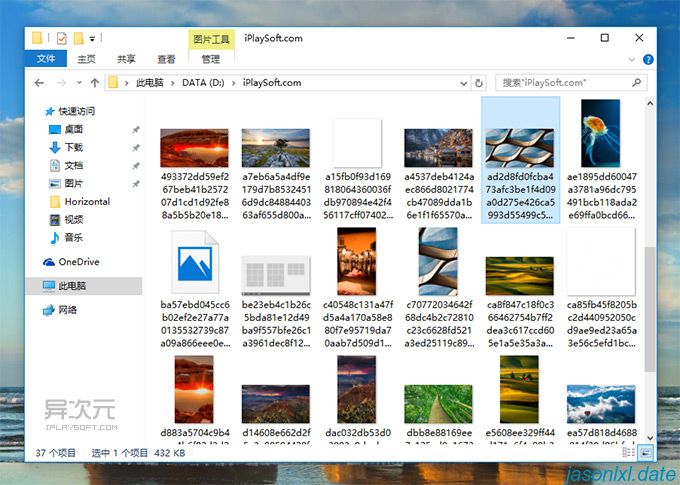This screenshot has width=680, height=485.
Task: Click the vertical scrollbar down arrow
Action: pyautogui.click(x=650, y=438)
